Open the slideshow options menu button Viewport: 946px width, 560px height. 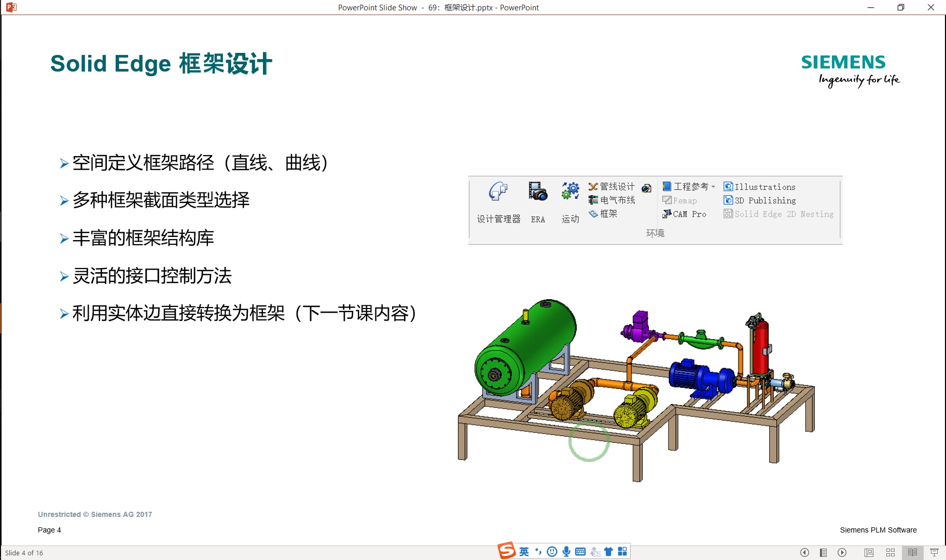click(x=823, y=552)
